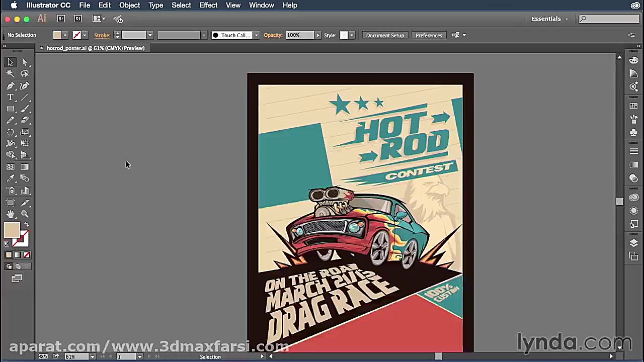
Task: Click the Document Setup button
Action: point(385,35)
